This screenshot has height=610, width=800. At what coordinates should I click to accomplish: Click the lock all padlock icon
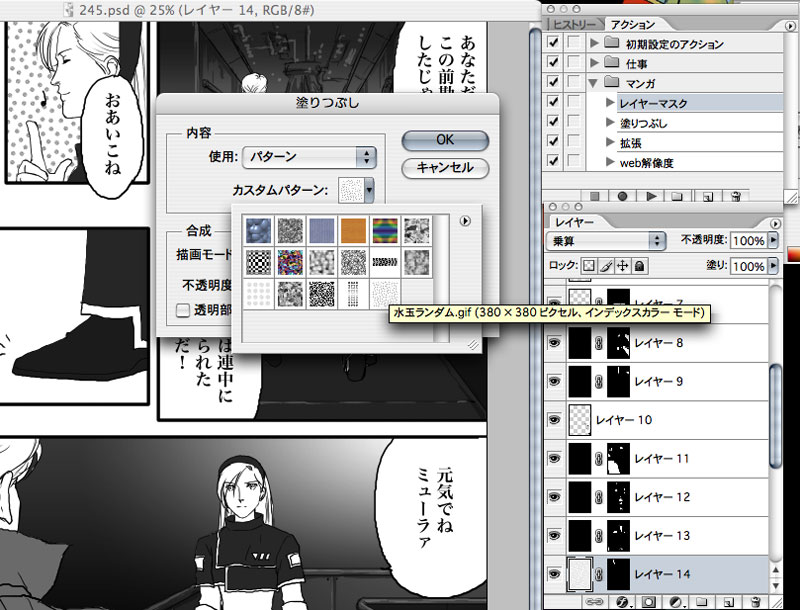point(639,266)
